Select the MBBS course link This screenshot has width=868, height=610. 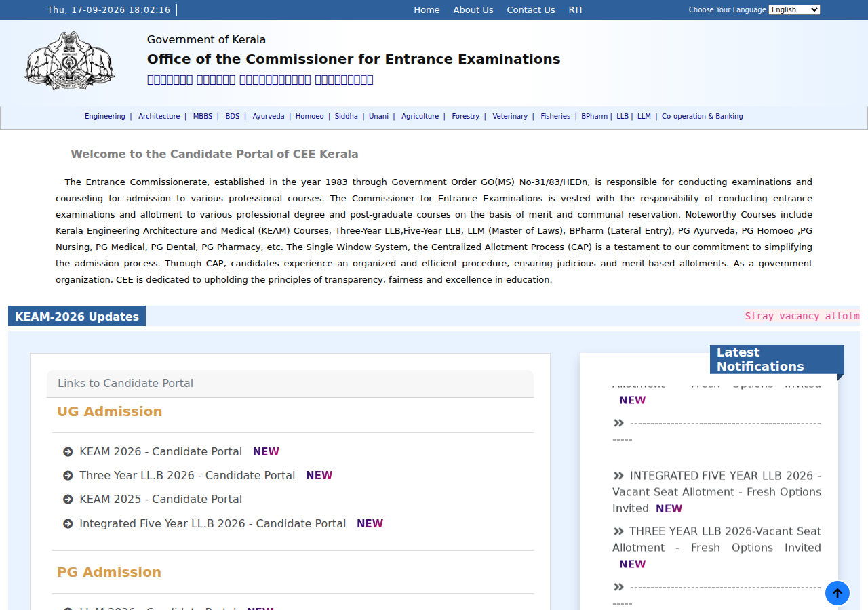pos(203,117)
